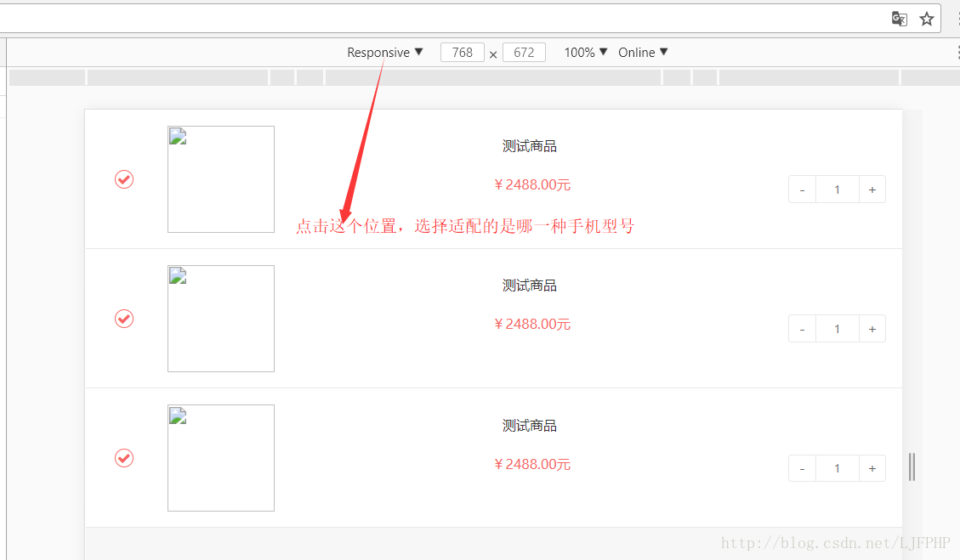Image resolution: width=960 pixels, height=560 pixels.
Task: Uncheck the third product's selection circle
Action: pos(124,458)
